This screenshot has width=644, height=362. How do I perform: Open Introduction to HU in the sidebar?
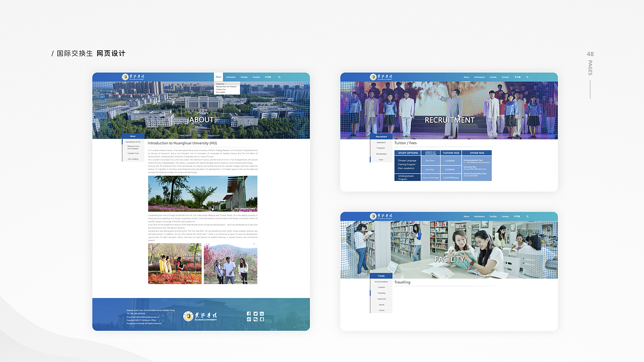(133, 142)
